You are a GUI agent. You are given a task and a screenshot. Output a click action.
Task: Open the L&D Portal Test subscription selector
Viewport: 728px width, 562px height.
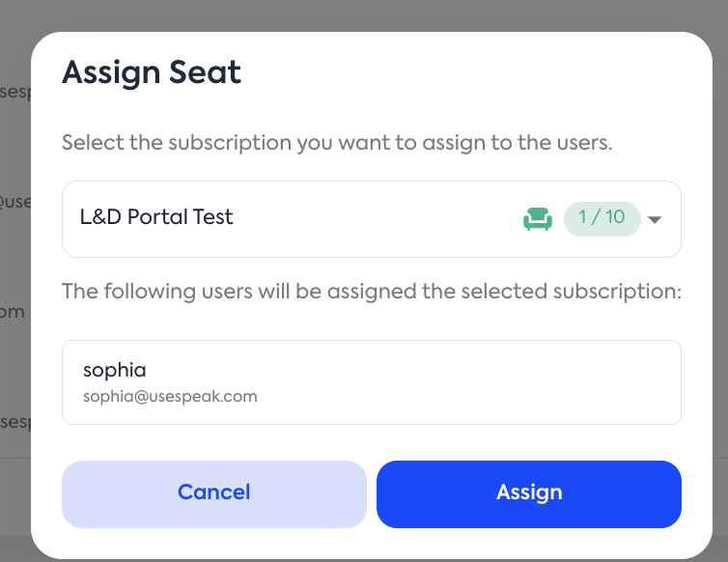(x=156, y=217)
